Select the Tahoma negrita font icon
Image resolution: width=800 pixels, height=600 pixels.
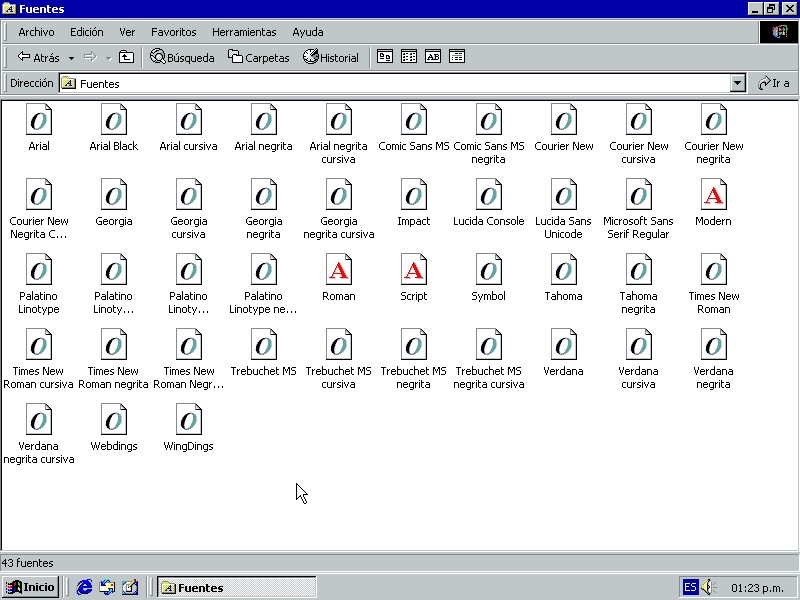click(639, 269)
